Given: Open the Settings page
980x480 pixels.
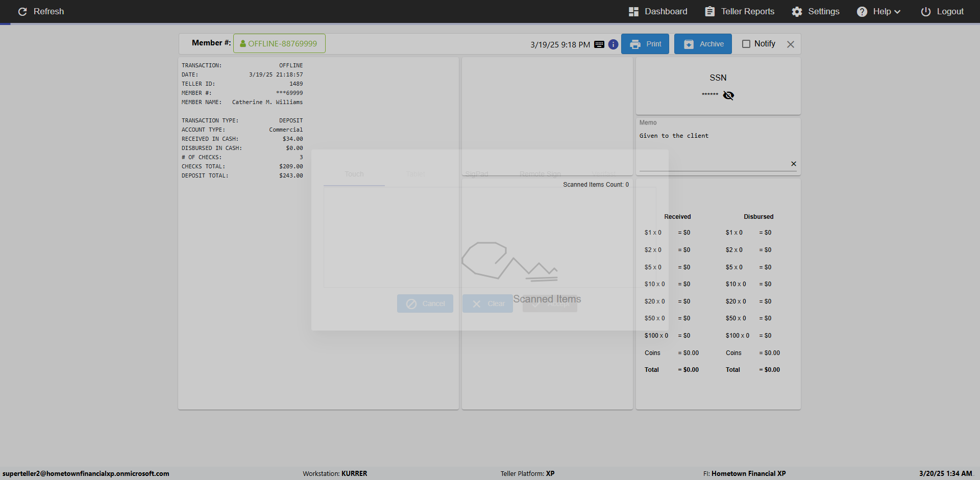Looking at the screenshot, I should (x=816, y=11).
